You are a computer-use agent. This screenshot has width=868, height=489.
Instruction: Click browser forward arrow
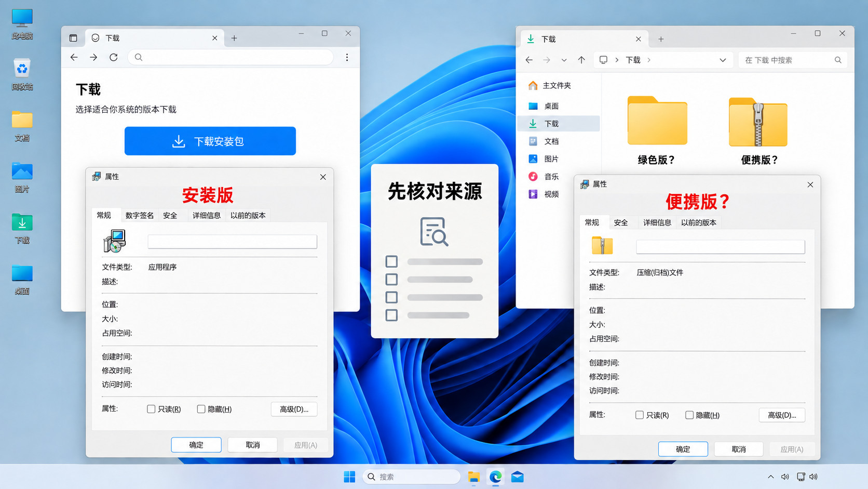pyautogui.click(x=93, y=57)
